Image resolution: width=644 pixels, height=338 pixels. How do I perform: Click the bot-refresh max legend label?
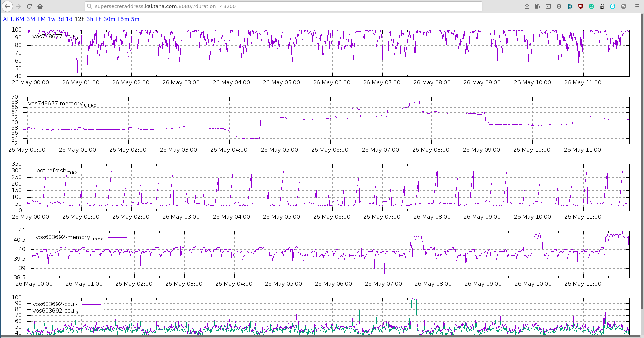tap(57, 171)
